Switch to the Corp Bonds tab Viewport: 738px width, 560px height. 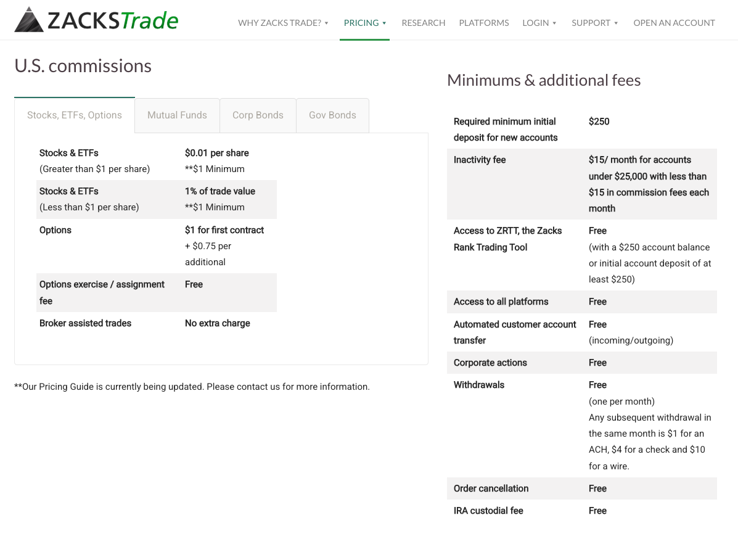click(x=258, y=115)
